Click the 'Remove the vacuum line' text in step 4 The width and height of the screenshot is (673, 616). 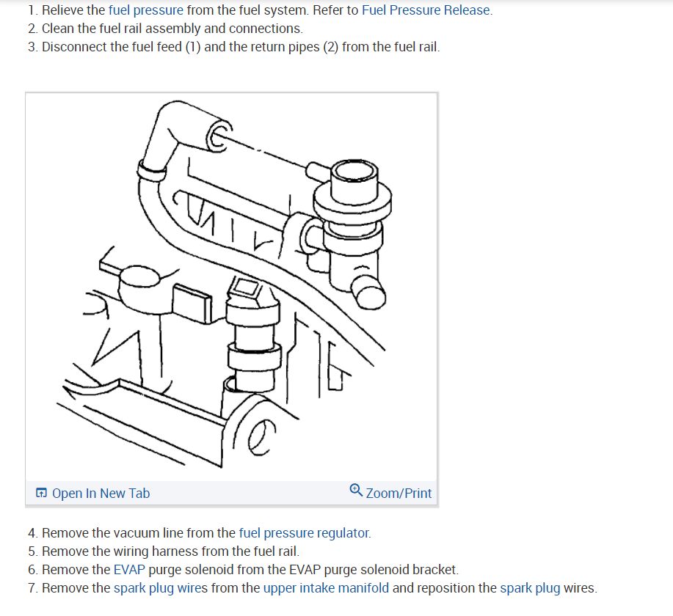click(x=113, y=533)
